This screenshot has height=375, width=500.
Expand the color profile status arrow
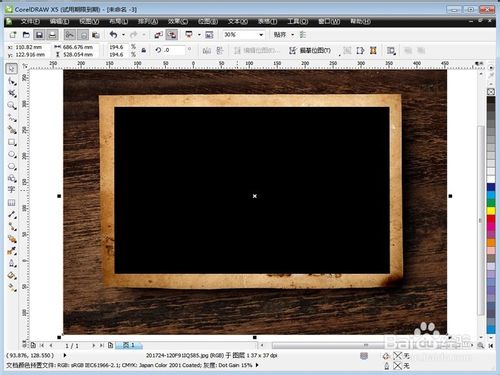[x=257, y=365]
